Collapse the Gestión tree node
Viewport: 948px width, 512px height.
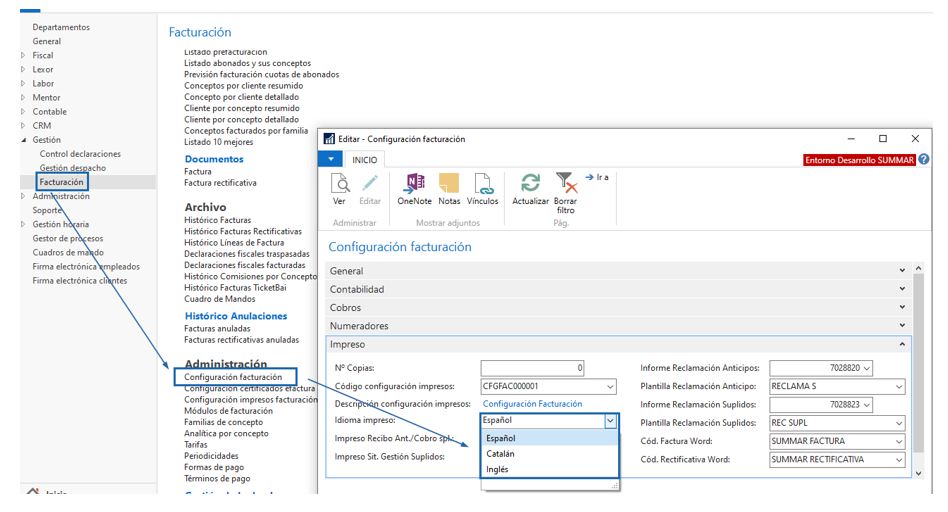coord(24,140)
